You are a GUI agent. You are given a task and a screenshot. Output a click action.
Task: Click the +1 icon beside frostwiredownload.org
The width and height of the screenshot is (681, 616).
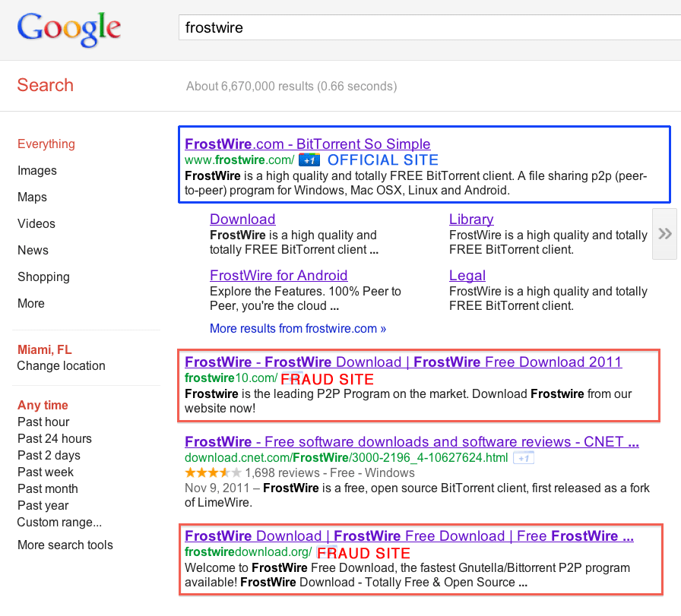tap(326, 553)
